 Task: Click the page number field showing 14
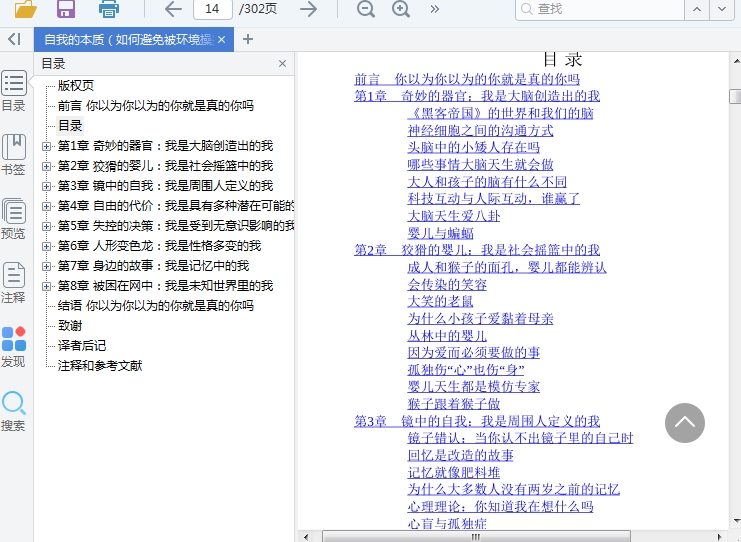[213, 9]
